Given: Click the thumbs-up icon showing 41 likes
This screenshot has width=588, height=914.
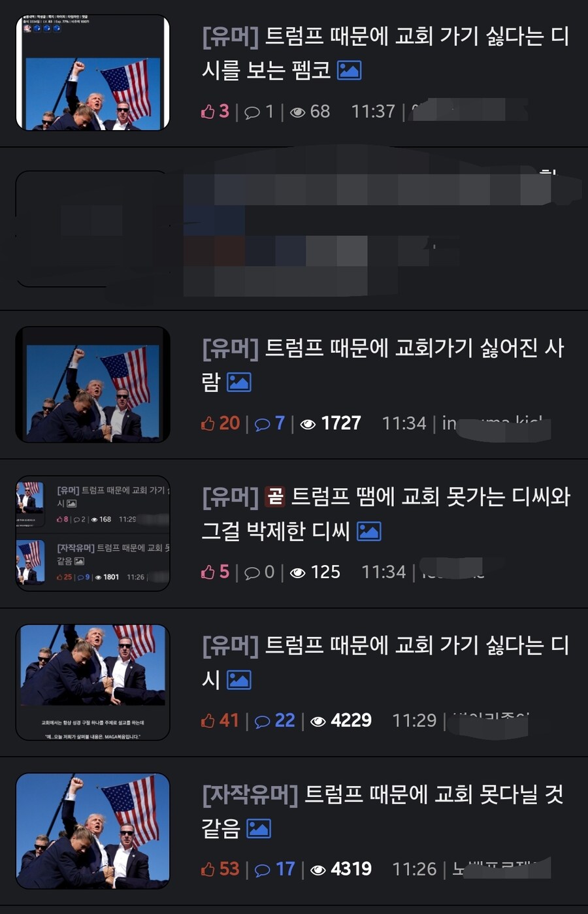Looking at the screenshot, I should (208, 721).
